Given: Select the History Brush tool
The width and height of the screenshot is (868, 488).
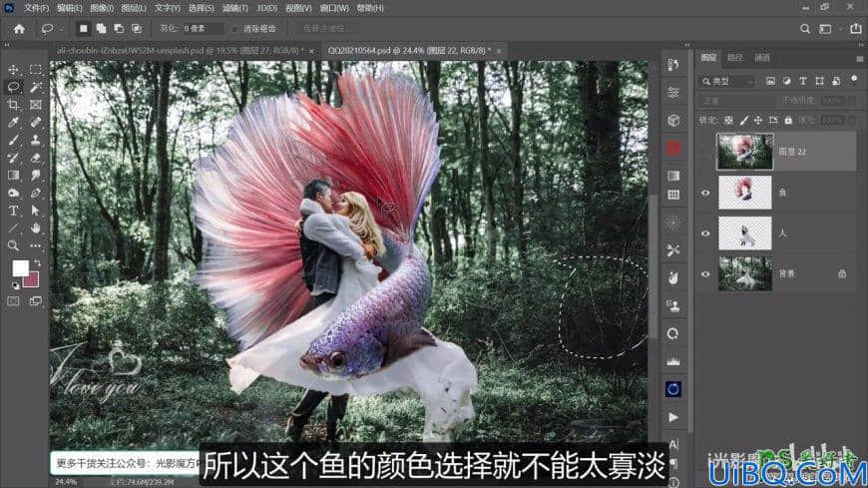Looking at the screenshot, I should click(x=13, y=158).
